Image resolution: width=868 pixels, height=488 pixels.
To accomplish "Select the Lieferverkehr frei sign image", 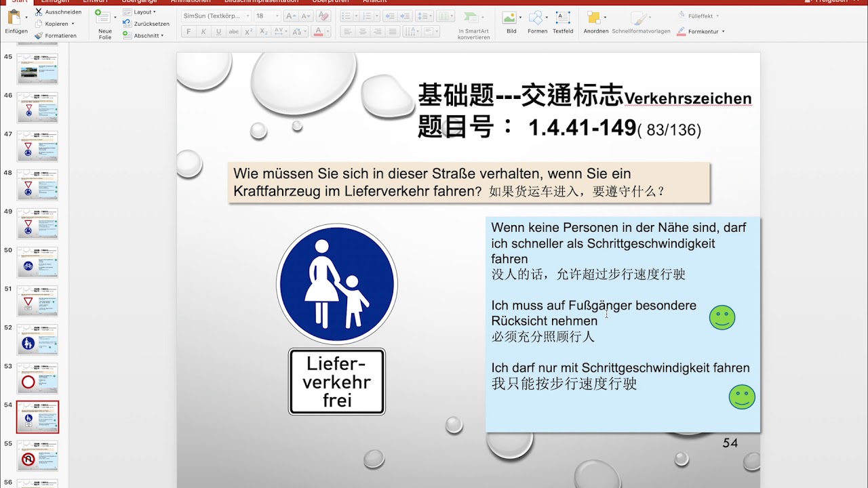I will pyautogui.click(x=337, y=382).
